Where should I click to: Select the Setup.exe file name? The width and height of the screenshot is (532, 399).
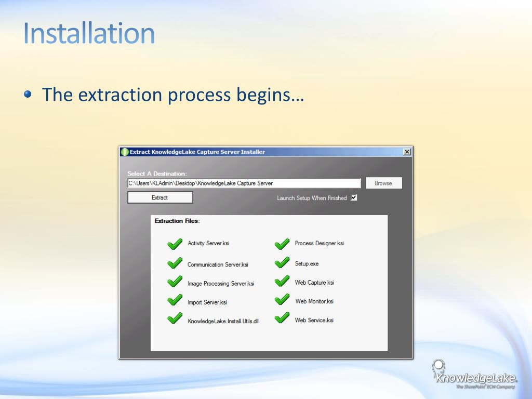307,263
